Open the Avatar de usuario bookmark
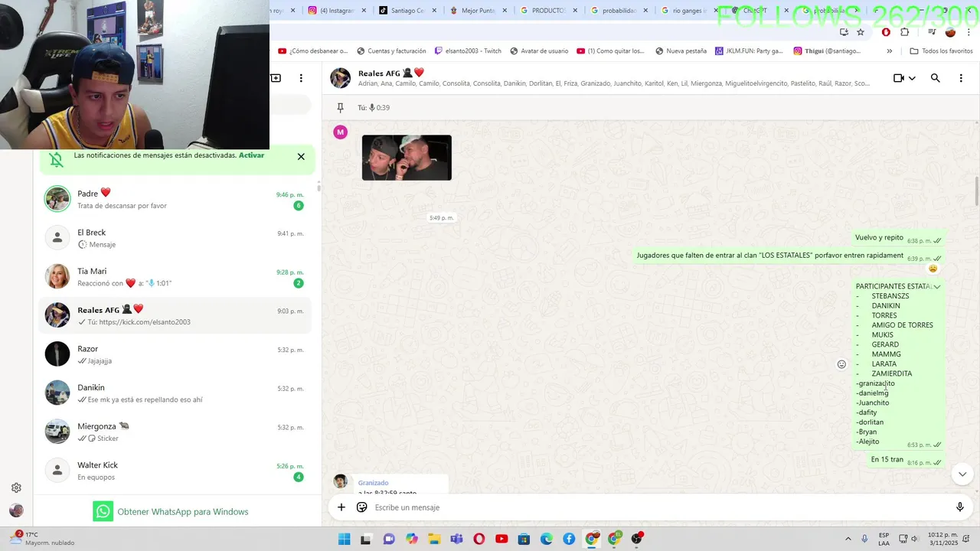 coord(539,51)
